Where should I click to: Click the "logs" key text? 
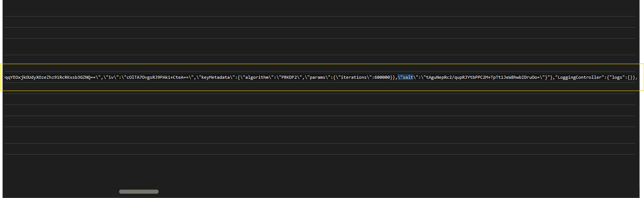click(617, 78)
